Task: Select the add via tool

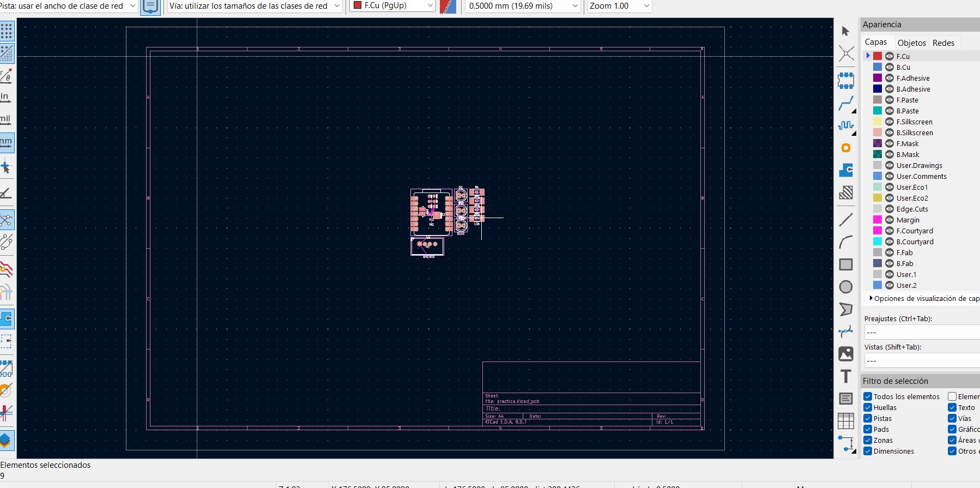Action: (x=846, y=148)
